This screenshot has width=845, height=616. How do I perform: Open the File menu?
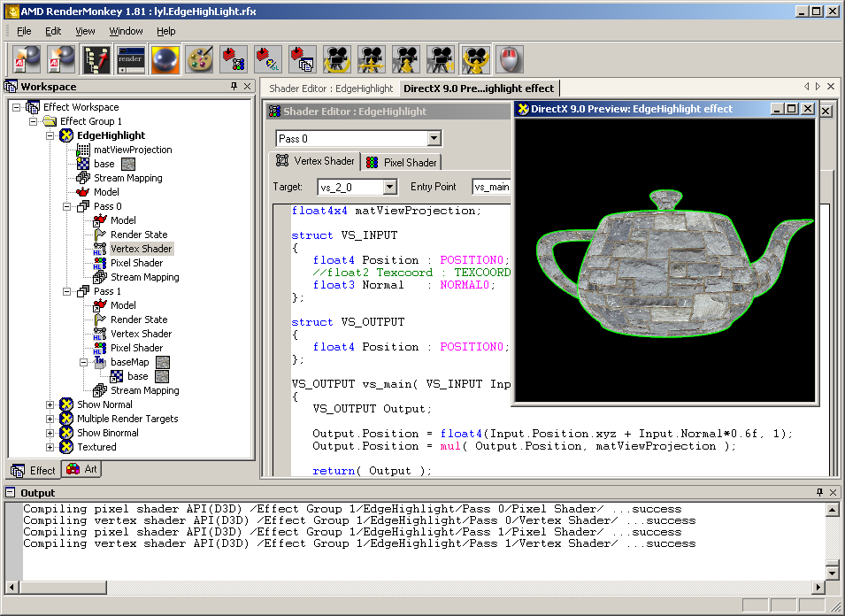click(x=24, y=31)
